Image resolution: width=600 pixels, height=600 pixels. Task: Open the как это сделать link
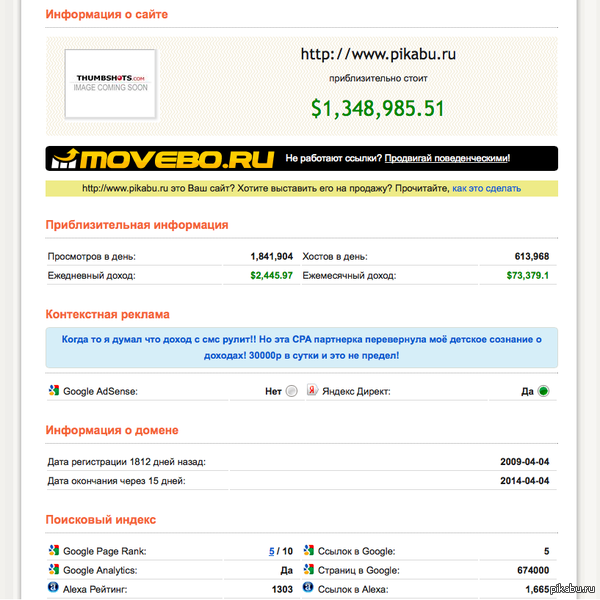[486, 188]
